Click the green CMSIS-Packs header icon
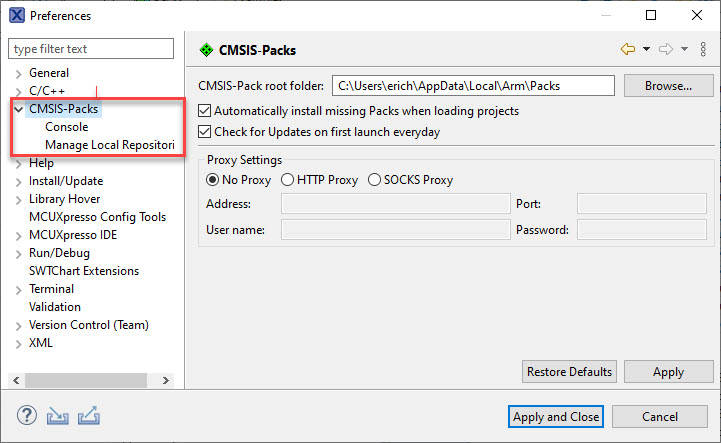The height and width of the screenshot is (443, 721). [206, 49]
